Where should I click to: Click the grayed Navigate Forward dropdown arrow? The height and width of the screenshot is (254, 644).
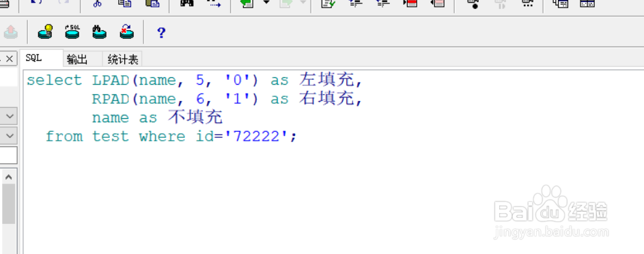(303, 3)
